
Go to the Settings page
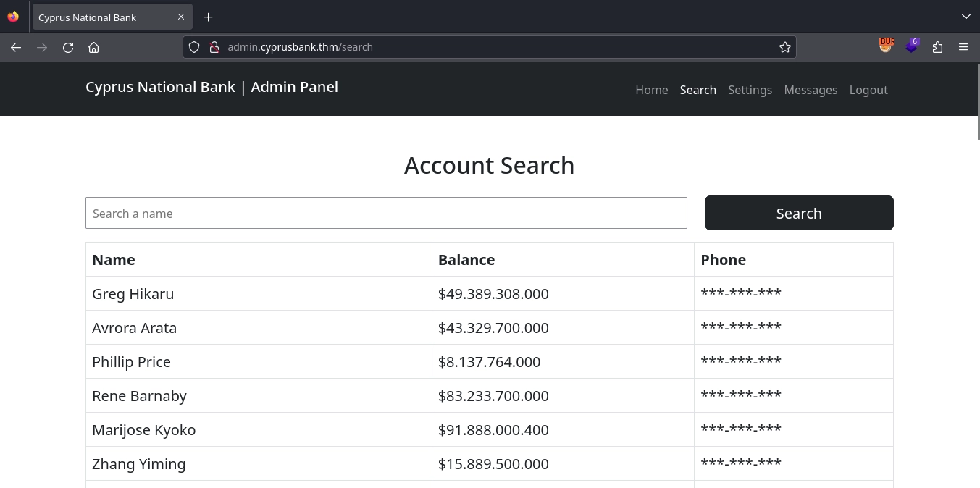750,90
